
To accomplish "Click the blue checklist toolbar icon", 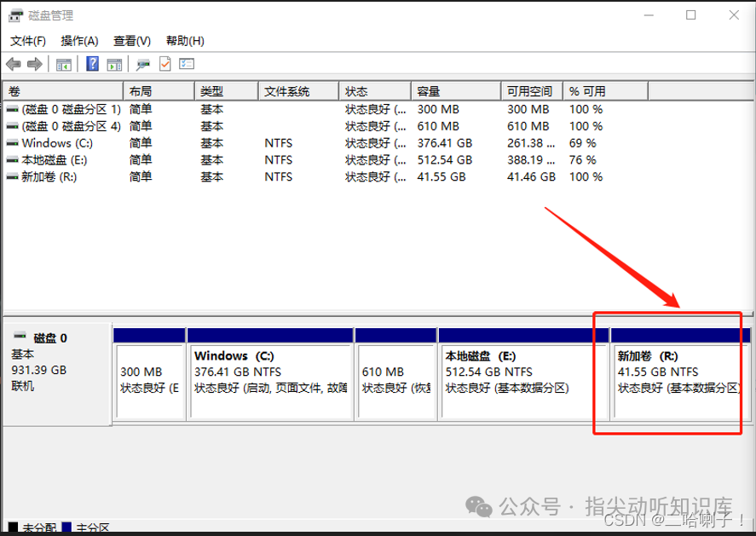I will pyautogui.click(x=186, y=63).
